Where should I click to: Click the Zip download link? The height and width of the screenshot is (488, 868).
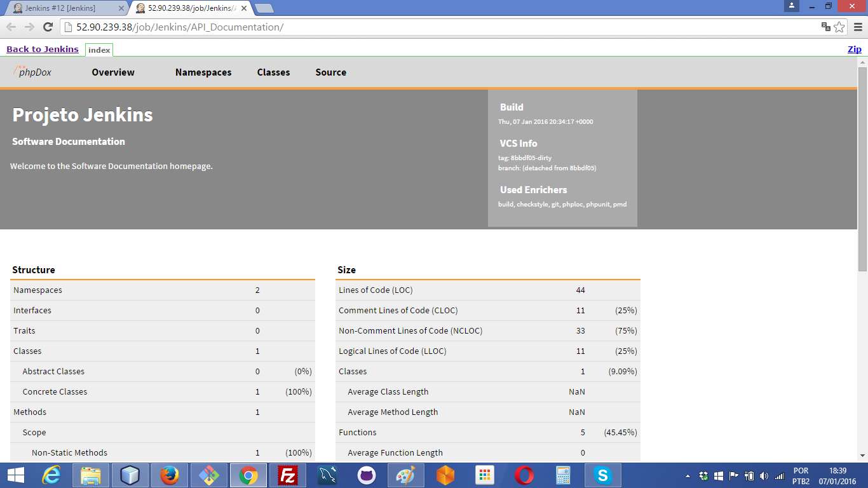(855, 49)
